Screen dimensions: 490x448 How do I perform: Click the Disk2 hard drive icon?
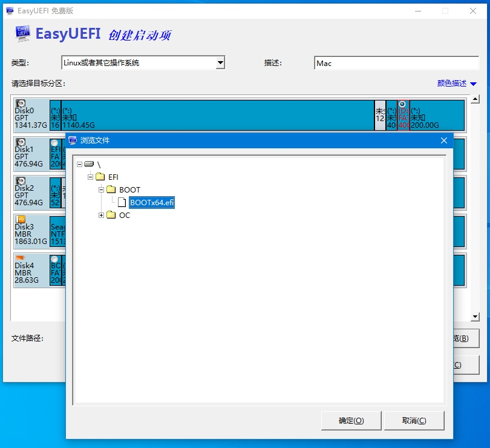point(21,181)
